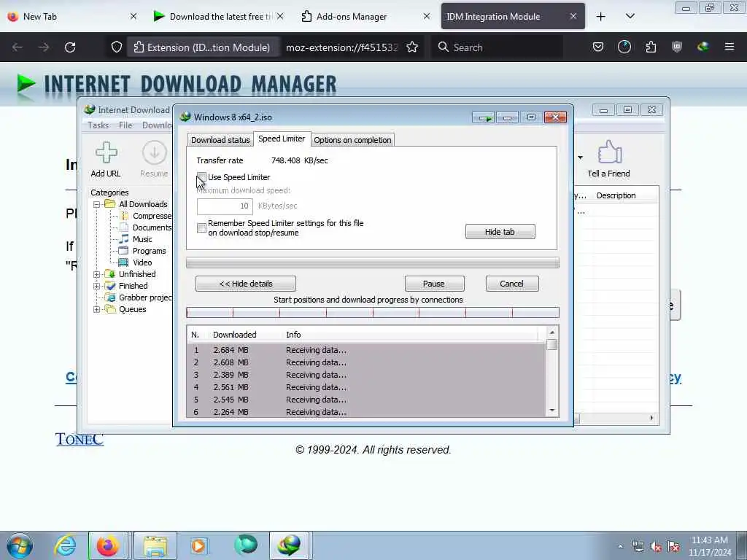Click the send-to-tray arrow button in the download dialog title bar

click(x=484, y=117)
